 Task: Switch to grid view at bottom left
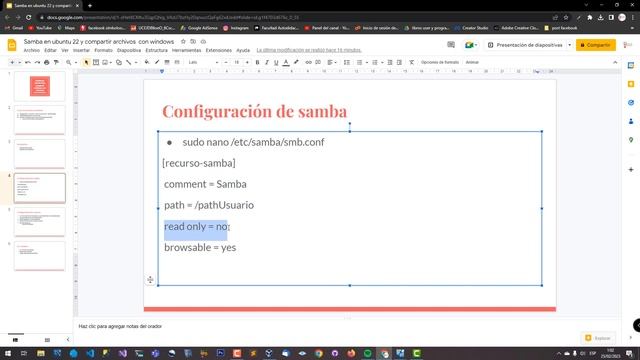tap(47, 340)
